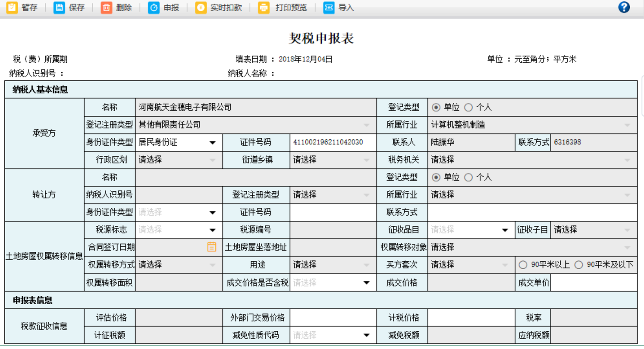Open 打印预览 print preview
The image size is (644, 349).
[264, 7]
